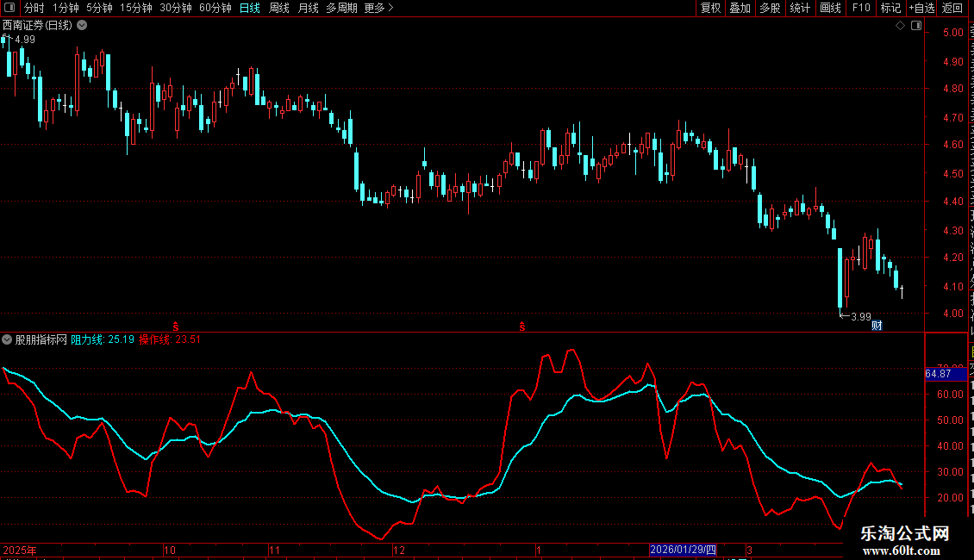This screenshot has height=560, width=974.
Task: Open F10 company info
Action: 861,8
